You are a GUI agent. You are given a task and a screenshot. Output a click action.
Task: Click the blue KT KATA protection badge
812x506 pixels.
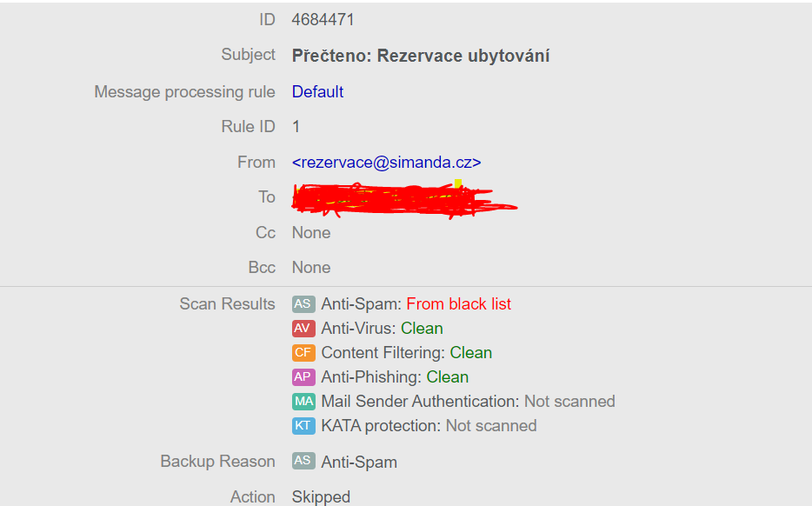[x=303, y=426]
